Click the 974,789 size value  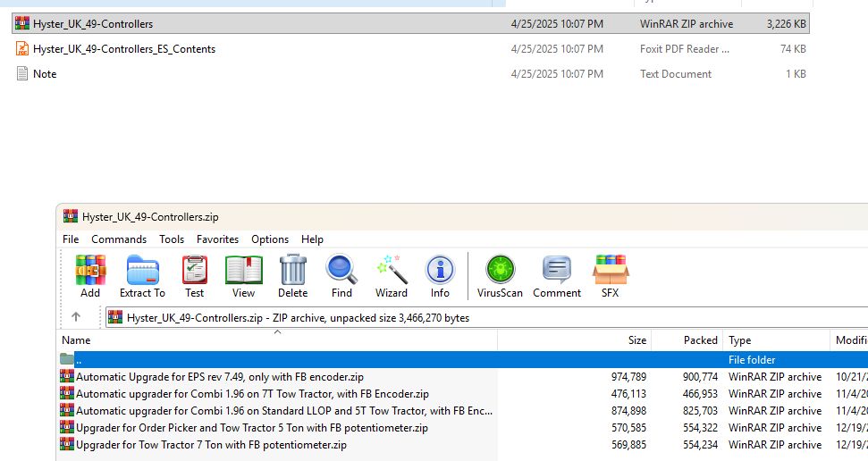tap(628, 376)
